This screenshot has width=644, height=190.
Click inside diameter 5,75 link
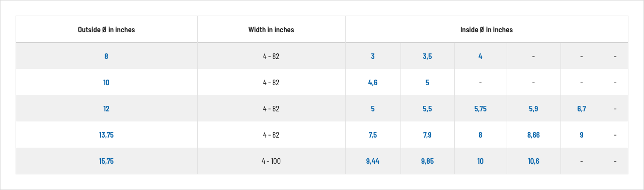pyautogui.click(x=480, y=109)
